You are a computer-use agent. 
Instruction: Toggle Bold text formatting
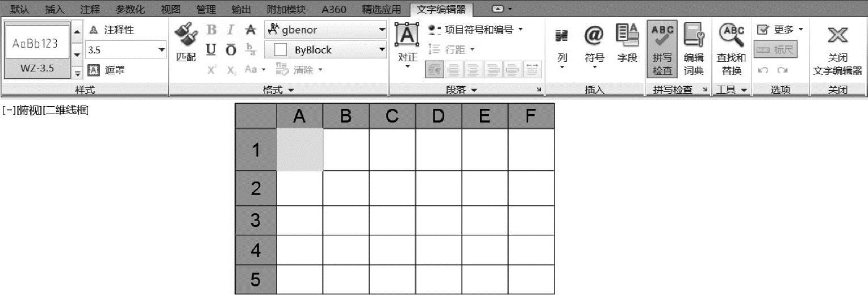point(211,29)
